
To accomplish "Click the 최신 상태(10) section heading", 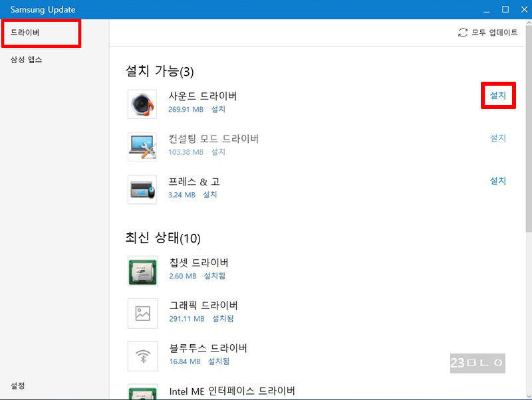I will 163,238.
